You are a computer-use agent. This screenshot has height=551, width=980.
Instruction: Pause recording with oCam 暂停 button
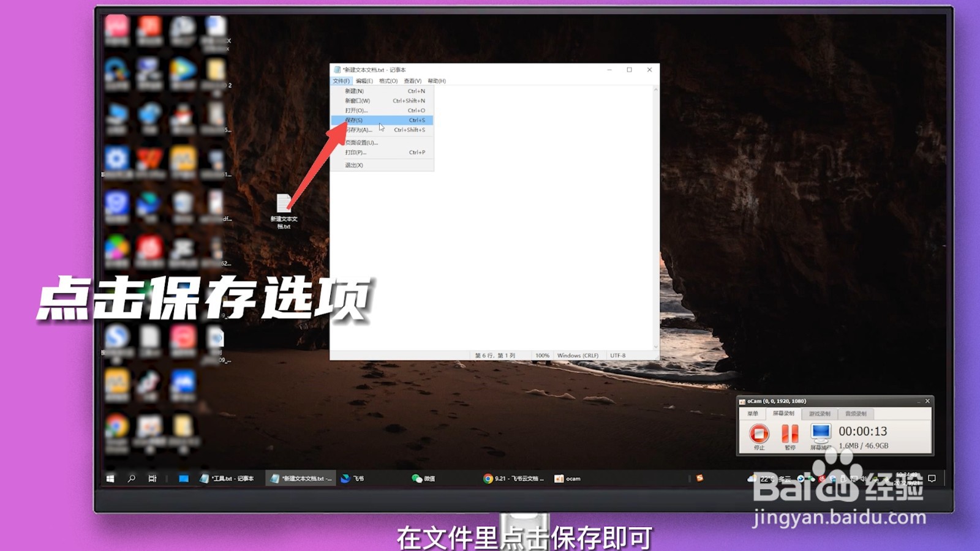click(790, 437)
